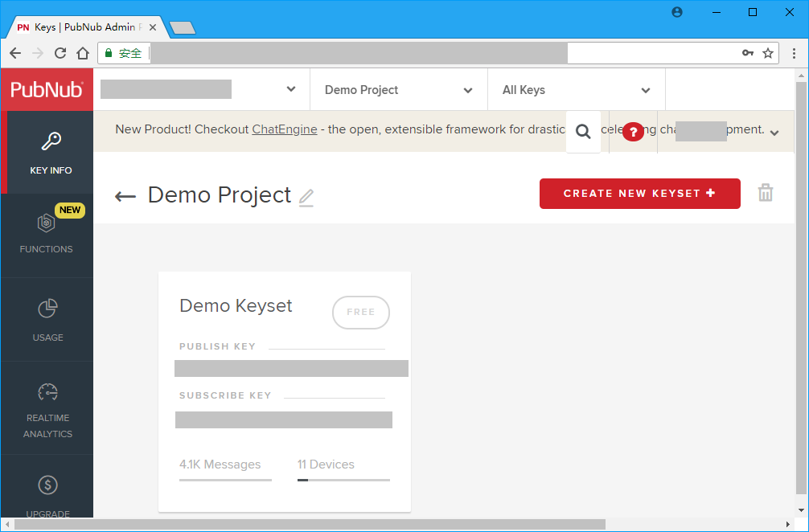Click the Subscribe Key label
Screen dimensions: 809x532
pos(225,395)
